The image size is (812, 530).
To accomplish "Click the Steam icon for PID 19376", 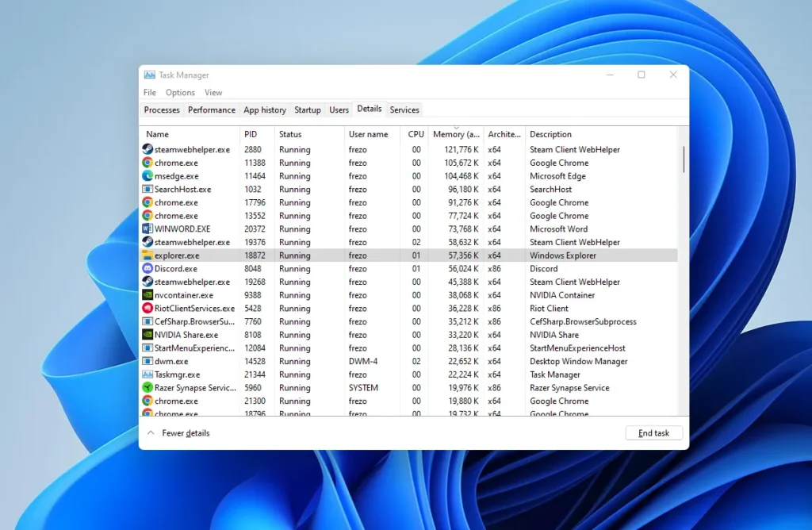I will tap(147, 242).
